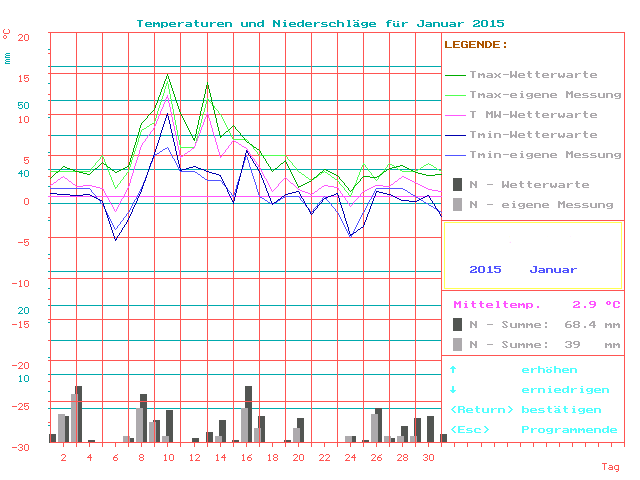Screen dimensions: 640x480
Task: Click the dark gray N - Wetterwarte legend square
Action: pos(457,184)
